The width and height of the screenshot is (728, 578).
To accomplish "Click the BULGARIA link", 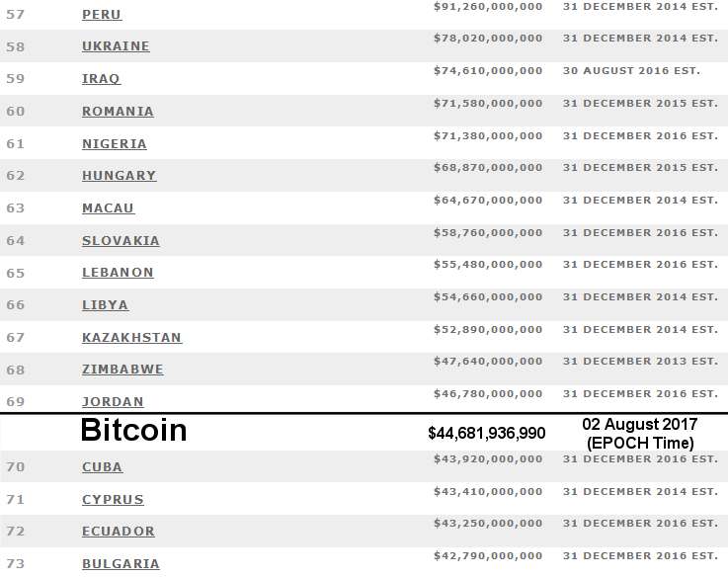I will [121, 563].
